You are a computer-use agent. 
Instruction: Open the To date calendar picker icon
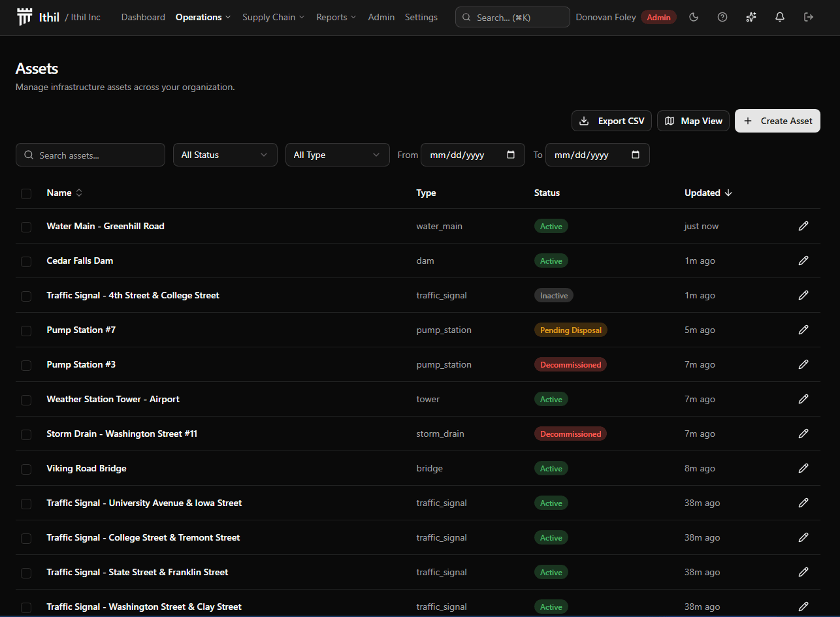pyautogui.click(x=636, y=155)
